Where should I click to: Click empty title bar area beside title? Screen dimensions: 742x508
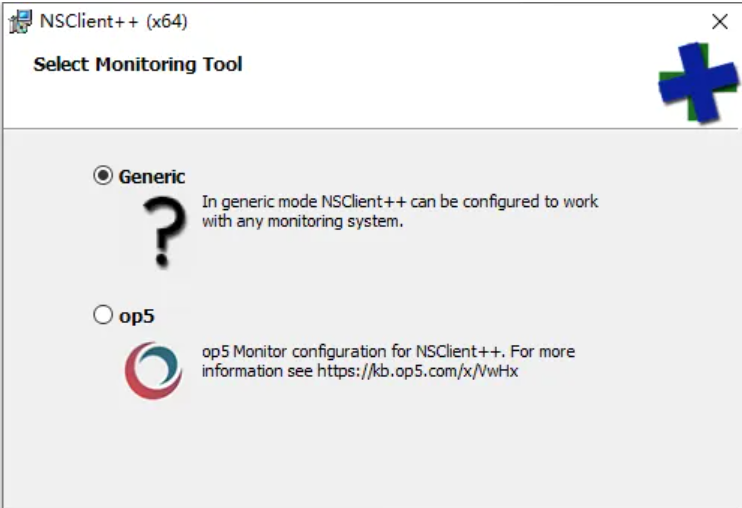tap(426, 21)
